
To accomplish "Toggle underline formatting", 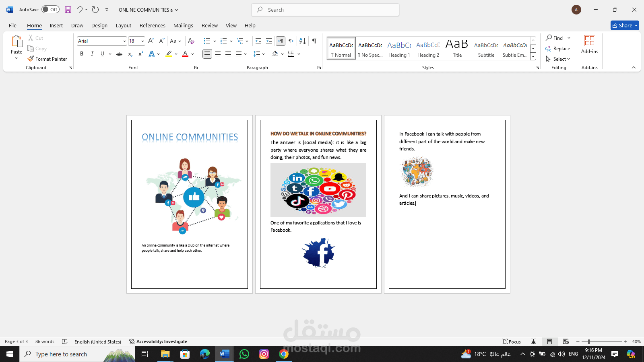I will click(102, 54).
